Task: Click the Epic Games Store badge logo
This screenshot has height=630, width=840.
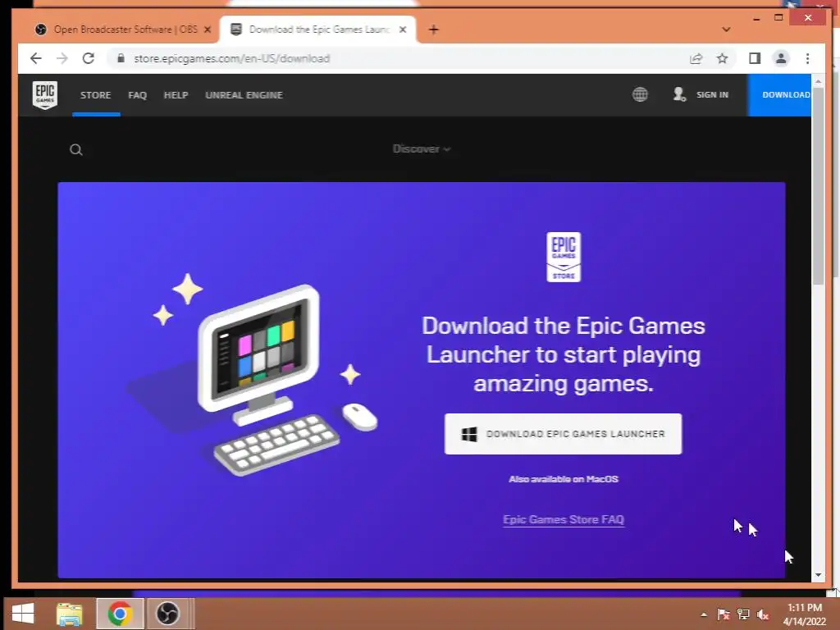Action: pyautogui.click(x=564, y=257)
